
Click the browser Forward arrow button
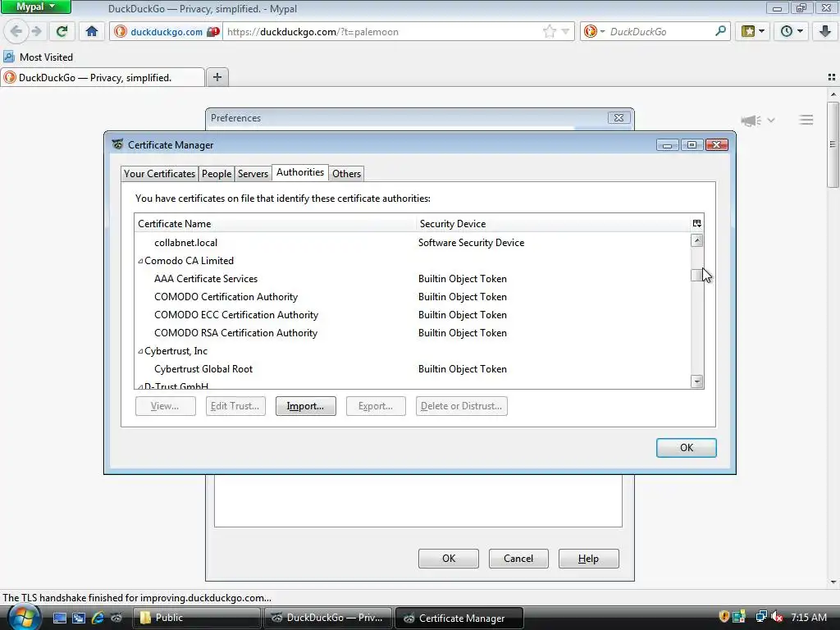pyautogui.click(x=36, y=31)
